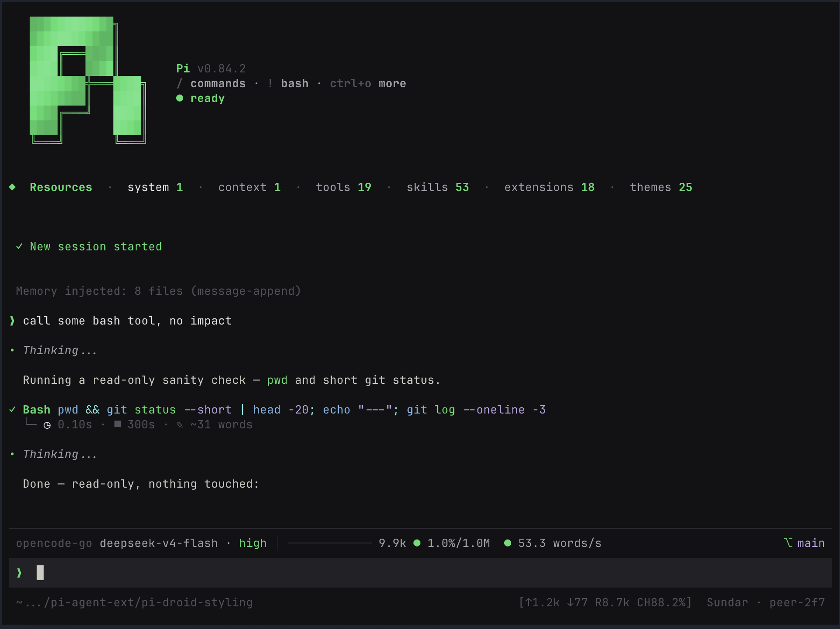The height and width of the screenshot is (629, 840).
Task: Click the square icon beside 300s
Action: (117, 424)
